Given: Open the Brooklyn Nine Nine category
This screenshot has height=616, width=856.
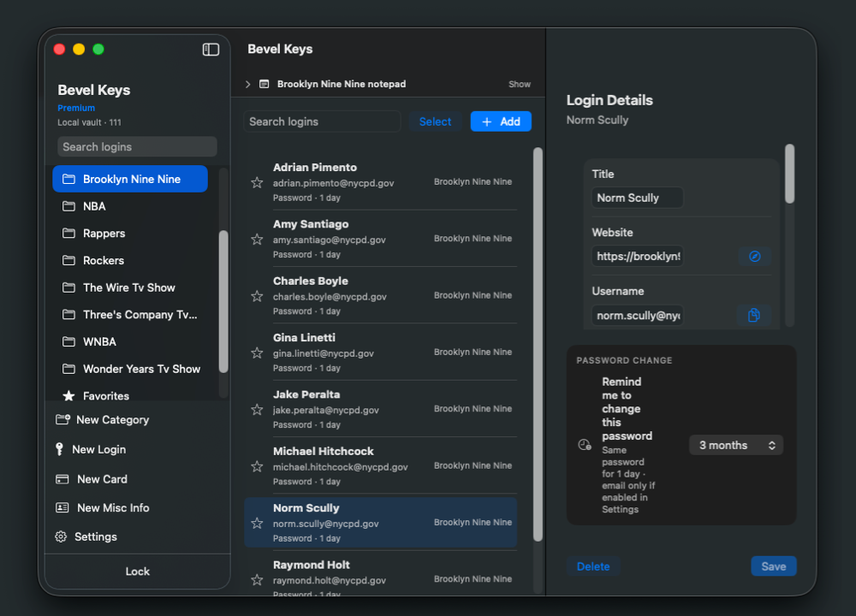Looking at the screenshot, I should click(130, 179).
